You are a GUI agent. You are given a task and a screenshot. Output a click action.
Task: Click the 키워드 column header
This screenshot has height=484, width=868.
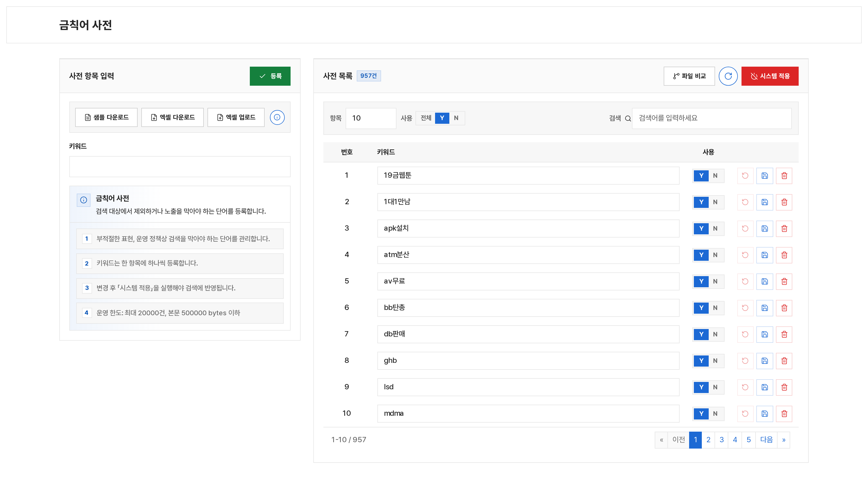pos(386,152)
